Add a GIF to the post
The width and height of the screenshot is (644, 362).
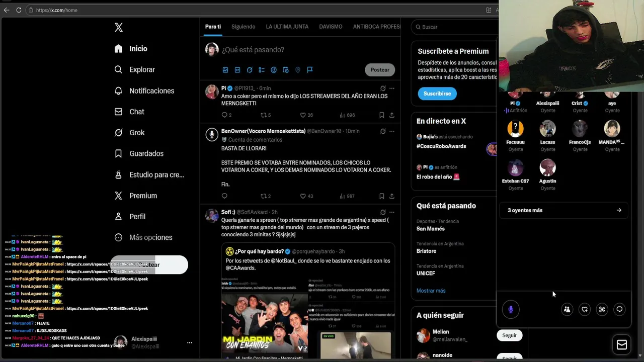[237, 70]
